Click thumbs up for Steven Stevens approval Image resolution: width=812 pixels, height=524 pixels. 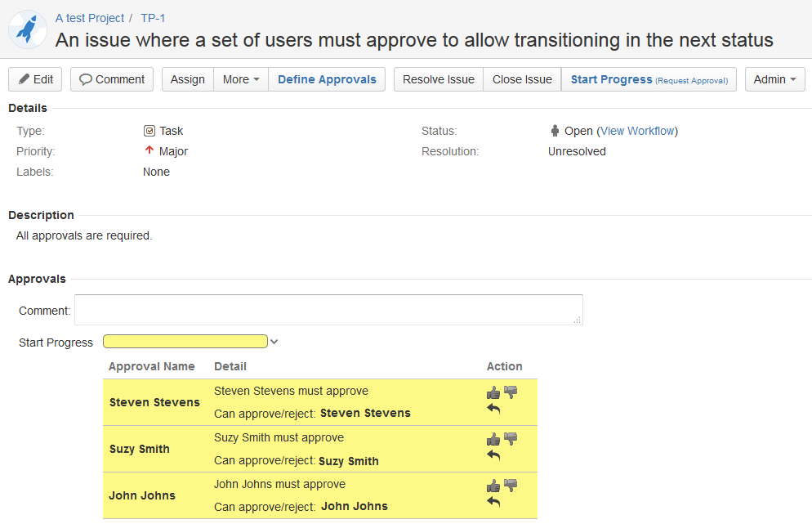(493, 392)
